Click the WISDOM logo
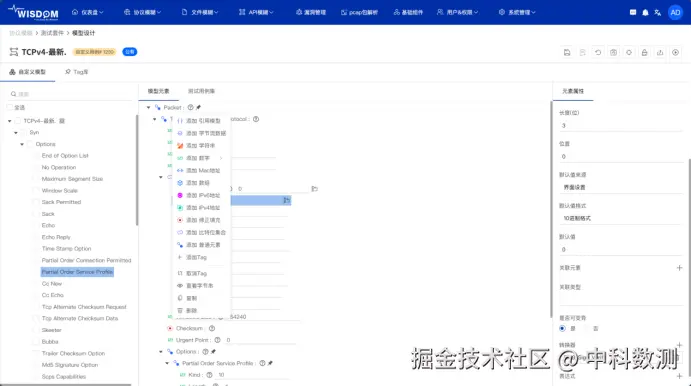 [x=34, y=12]
